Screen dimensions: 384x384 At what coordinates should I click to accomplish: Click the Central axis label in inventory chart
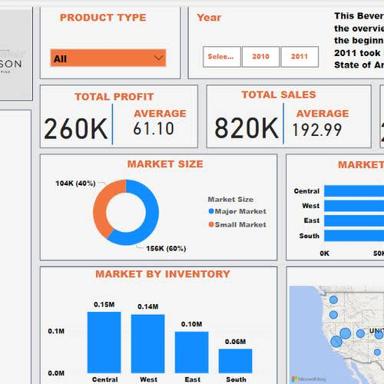(x=105, y=379)
